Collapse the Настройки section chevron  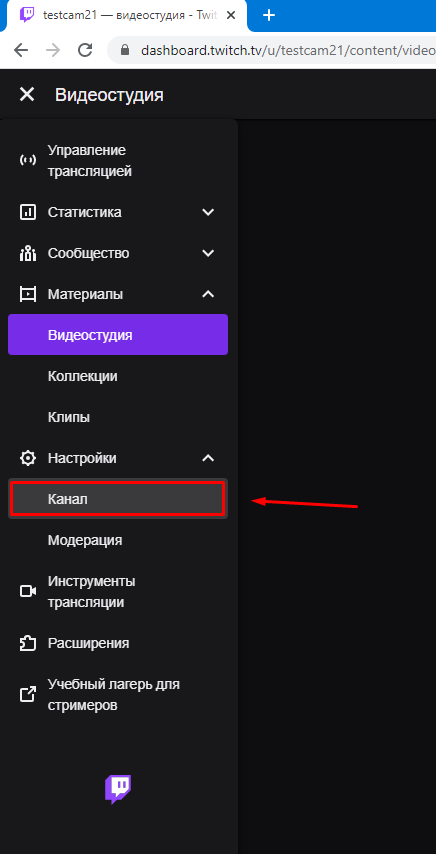pyautogui.click(x=208, y=458)
